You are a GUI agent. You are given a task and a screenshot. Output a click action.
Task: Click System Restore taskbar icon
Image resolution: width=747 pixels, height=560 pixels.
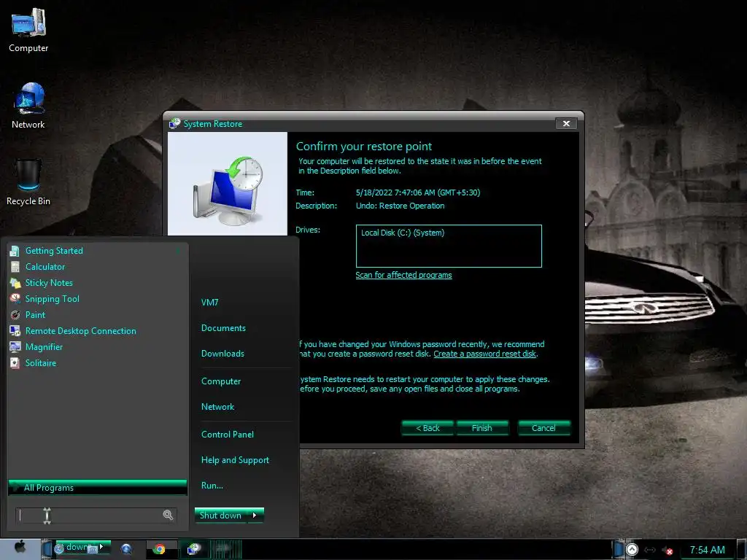click(x=194, y=549)
